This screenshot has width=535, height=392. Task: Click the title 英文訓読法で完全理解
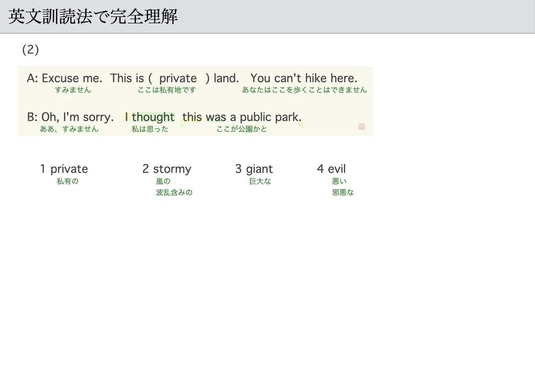93,16
